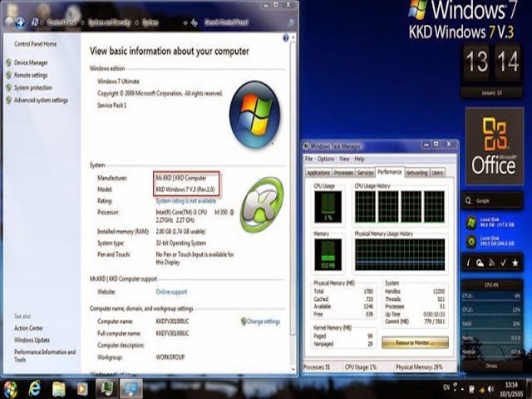This screenshot has height=399, width=532.
Task: Expand the arrow before System breadcrumb
Action: click(136, 22)
